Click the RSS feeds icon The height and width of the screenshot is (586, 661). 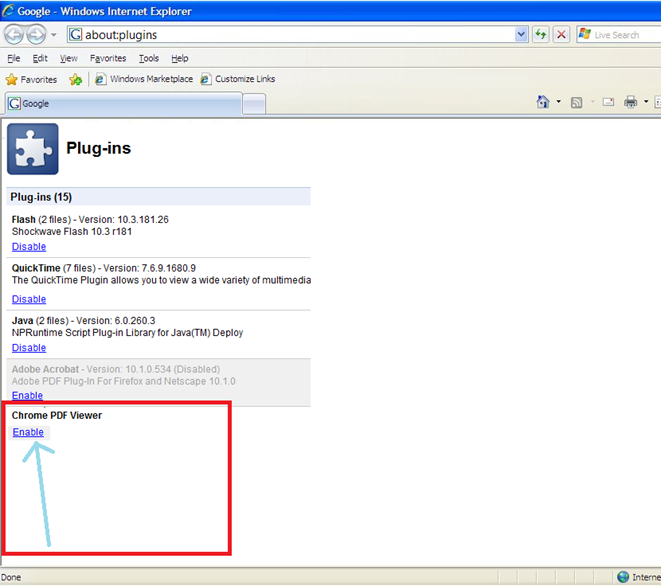click(x=576, y=102)
